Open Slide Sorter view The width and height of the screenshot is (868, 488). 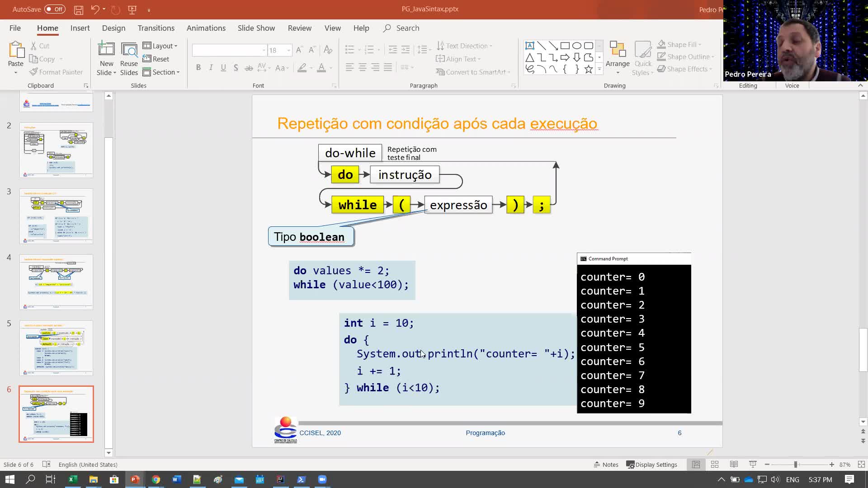coord(715,465)
